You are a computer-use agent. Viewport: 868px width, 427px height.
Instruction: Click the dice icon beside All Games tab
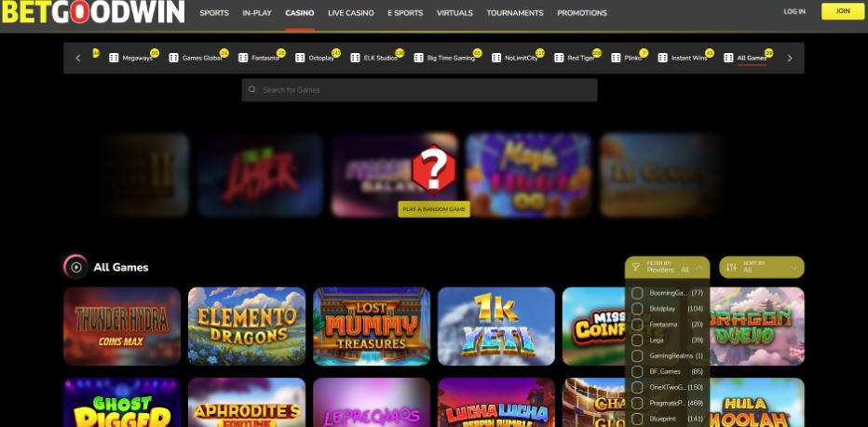tap(728, 58)
